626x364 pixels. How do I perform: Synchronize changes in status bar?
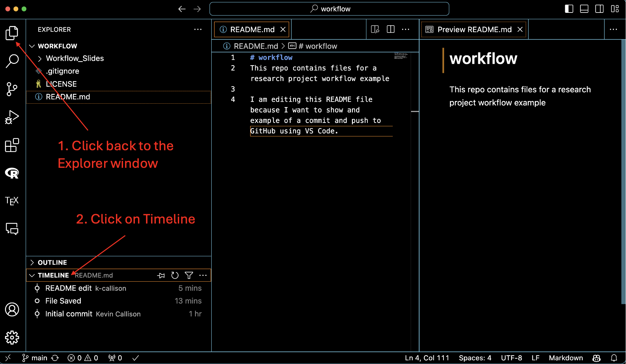[x=55, y=358]
